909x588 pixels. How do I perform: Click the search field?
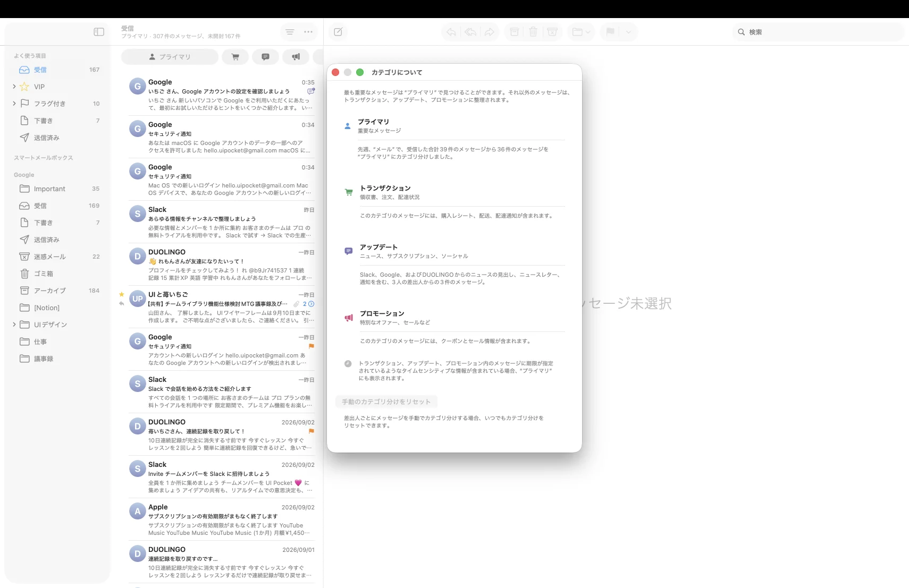coord(818,32)
